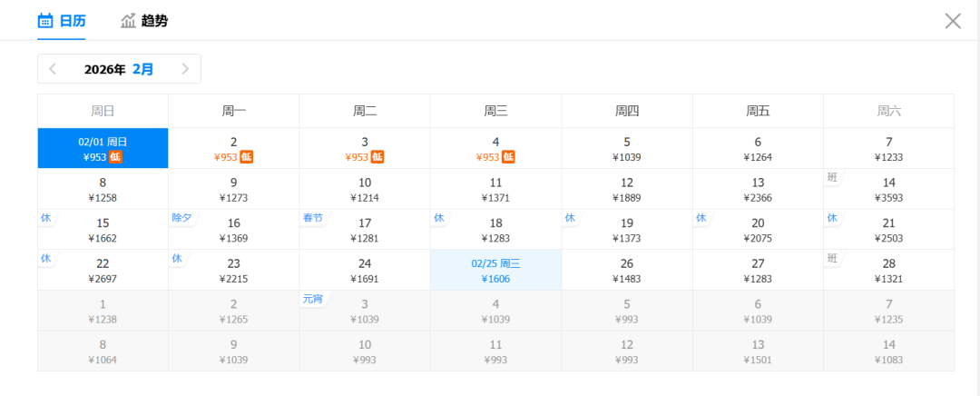Select highlighted date 02/25 周三

(x=495, y=271)
